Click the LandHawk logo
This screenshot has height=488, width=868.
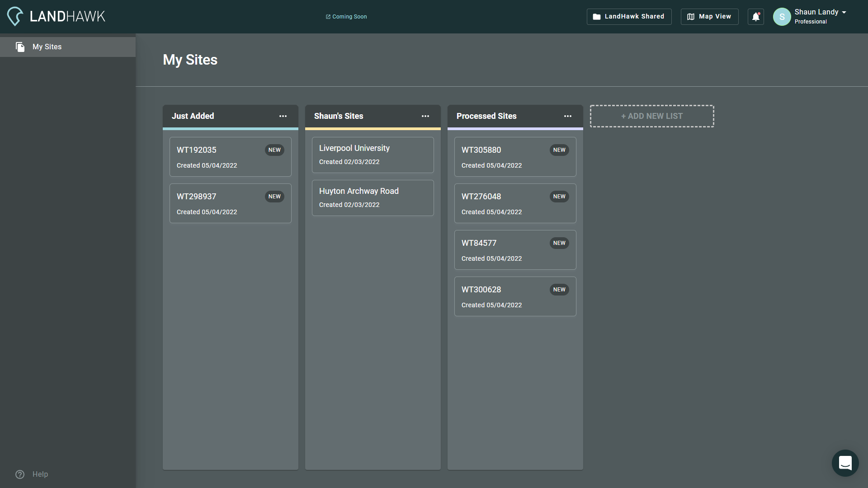(56, 16)
